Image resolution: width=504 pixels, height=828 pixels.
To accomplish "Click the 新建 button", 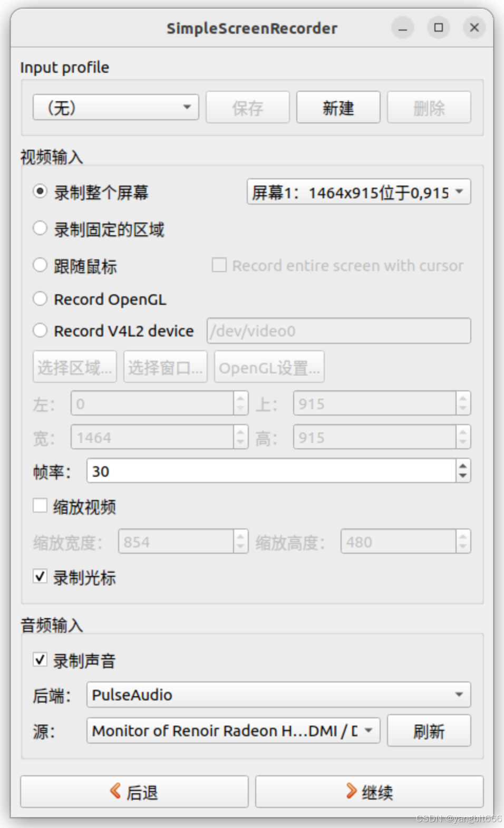I will click(x=338, y=107).
